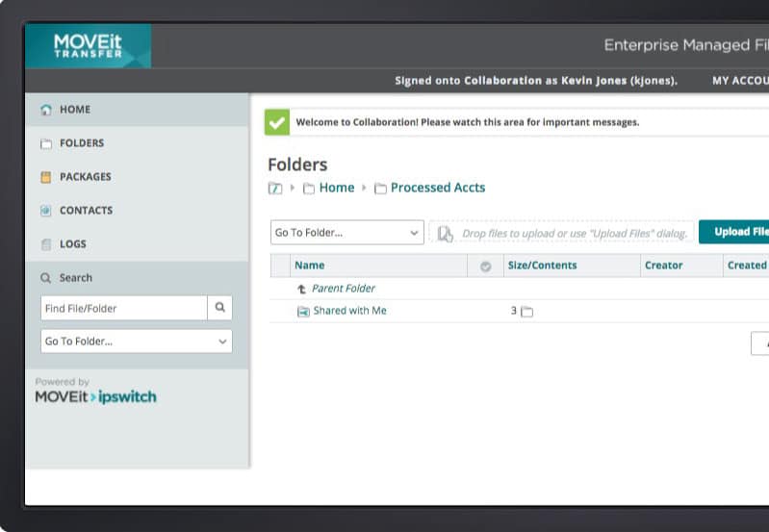Sort by the Name column header
The height and width of the screenshot is (532, 769).
[310, 266]
